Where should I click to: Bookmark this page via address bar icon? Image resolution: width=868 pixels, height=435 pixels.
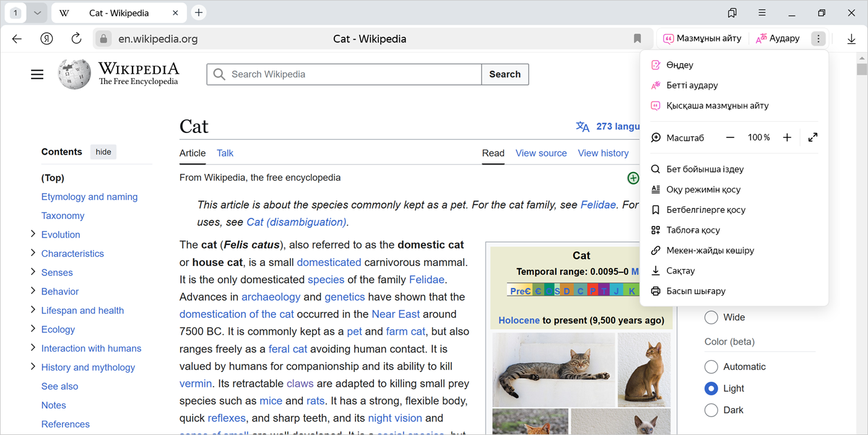tap(637, 38)
